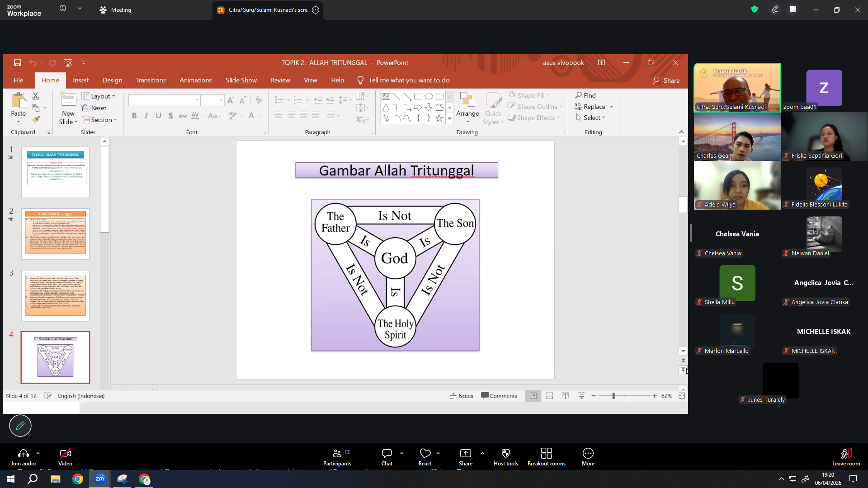Switch to the Design tab
This screenshot has width=868, height=488.
pos(113,80)
